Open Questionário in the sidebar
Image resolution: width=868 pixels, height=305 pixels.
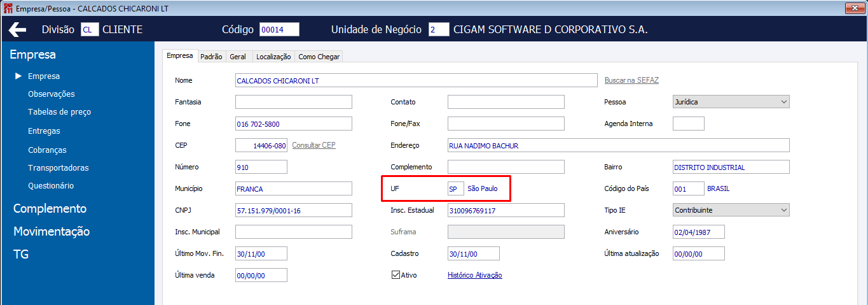[x=51, y=186]
